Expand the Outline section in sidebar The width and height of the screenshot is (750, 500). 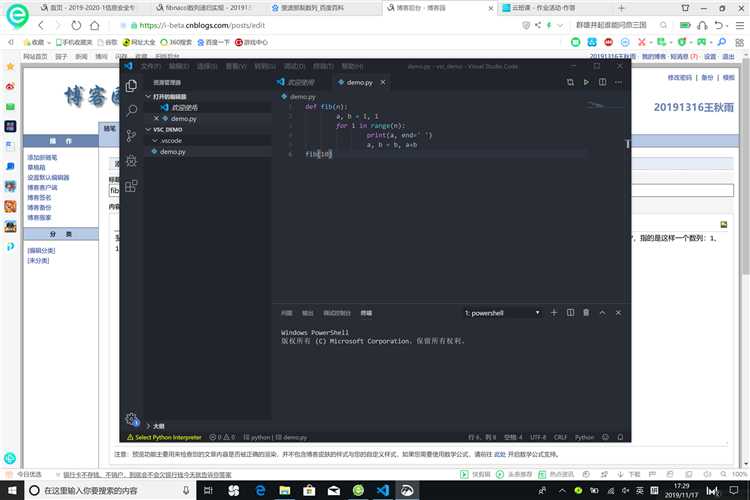[x=148, y=426]
